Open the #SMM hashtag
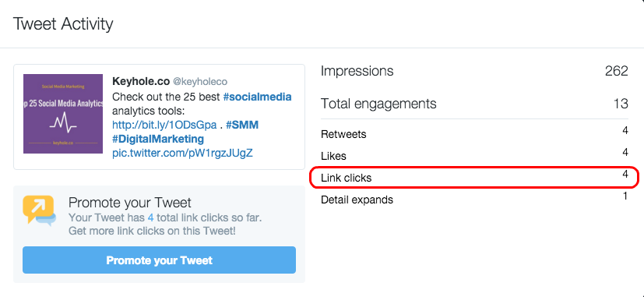The width and height of the screenshot is (644, 297). (242, 125)
